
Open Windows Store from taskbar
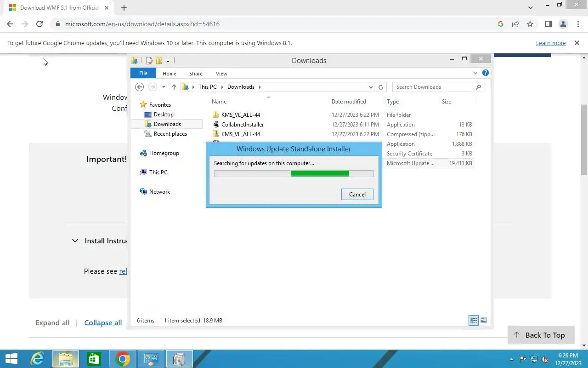[94, 359]
